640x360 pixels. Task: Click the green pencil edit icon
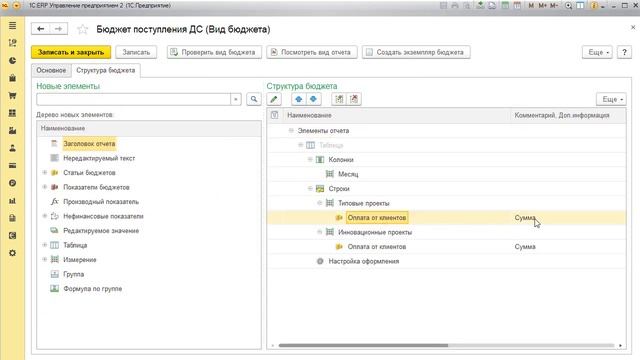(274, 99)
